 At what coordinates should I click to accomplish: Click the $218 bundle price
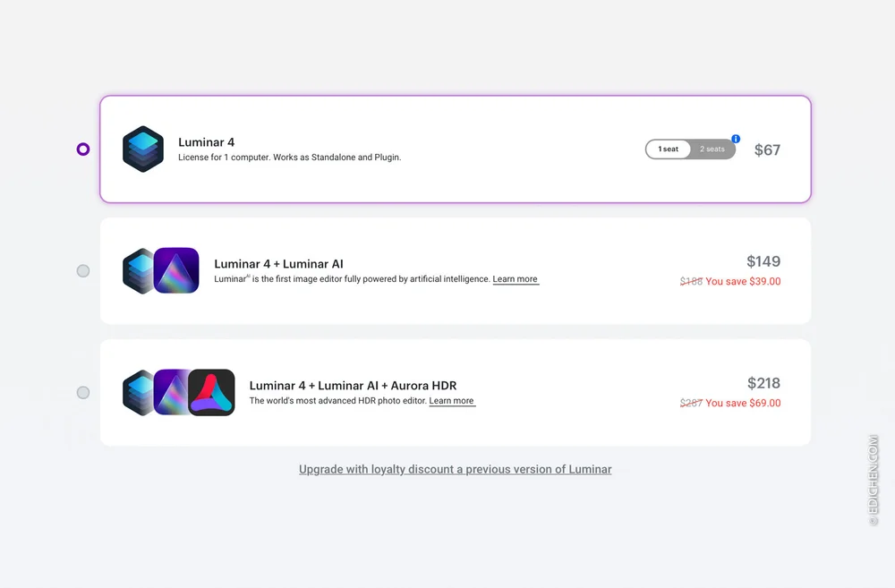(763, 383)
